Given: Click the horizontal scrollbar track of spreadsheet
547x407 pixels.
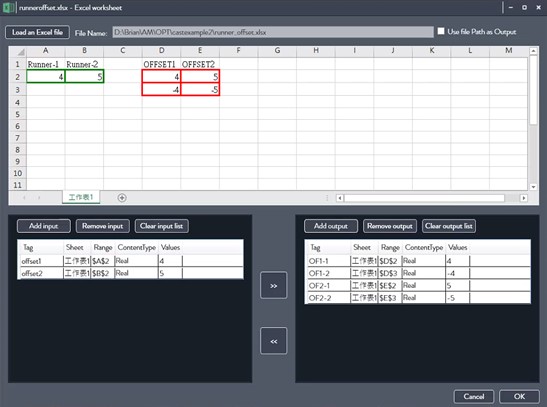Looking at the screenshot, I should 424,198.
